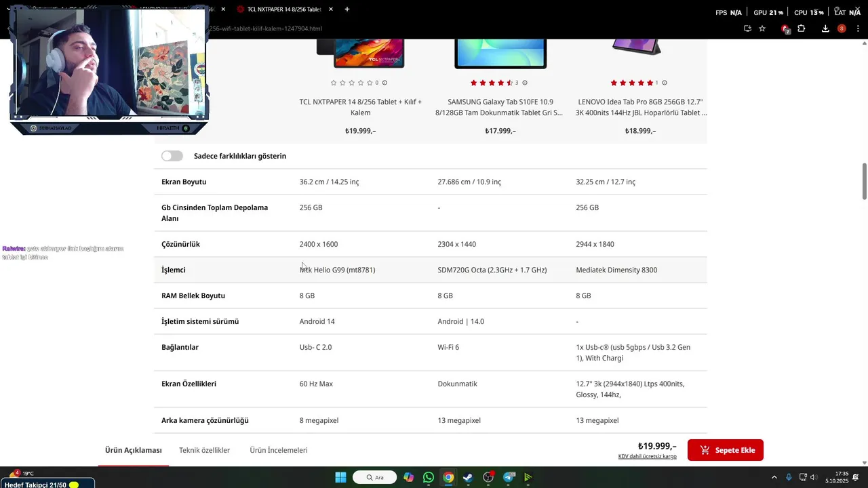Click the Lenovo five-star rating
868x488 pixels.
pyautogui.click(x=632, y=83)
